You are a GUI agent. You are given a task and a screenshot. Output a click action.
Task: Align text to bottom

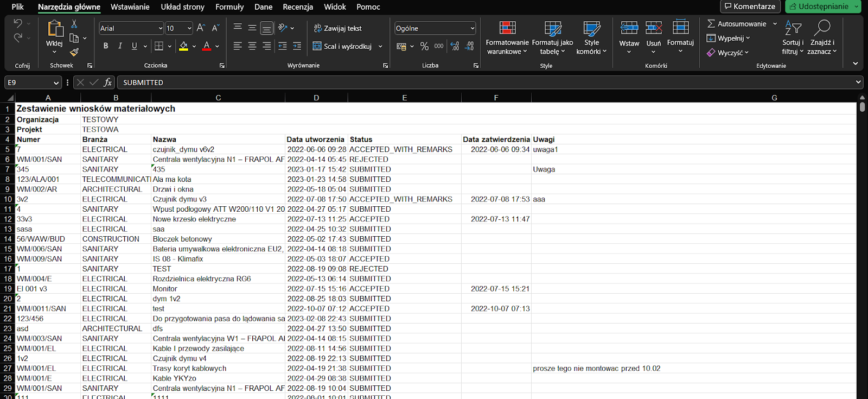[266, 28]
